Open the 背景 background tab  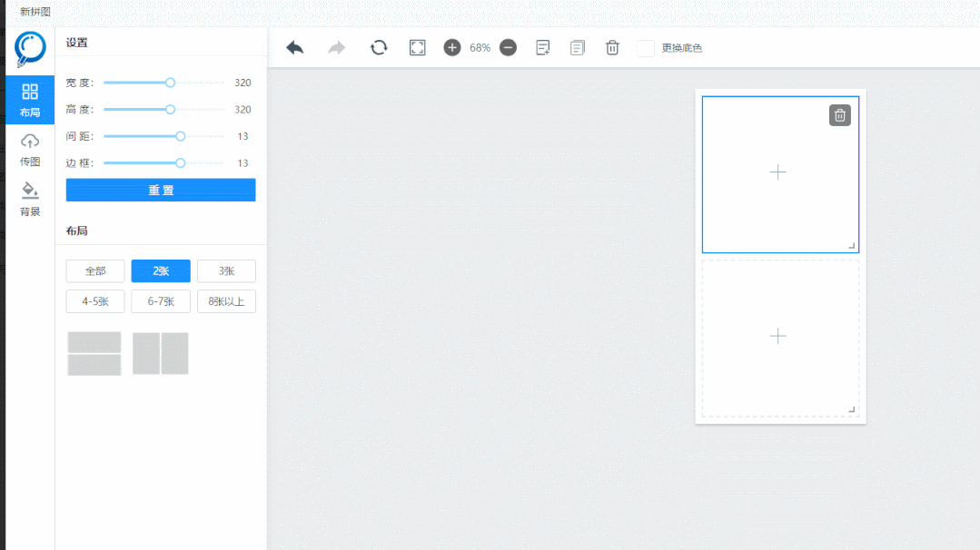pos(30,200)
